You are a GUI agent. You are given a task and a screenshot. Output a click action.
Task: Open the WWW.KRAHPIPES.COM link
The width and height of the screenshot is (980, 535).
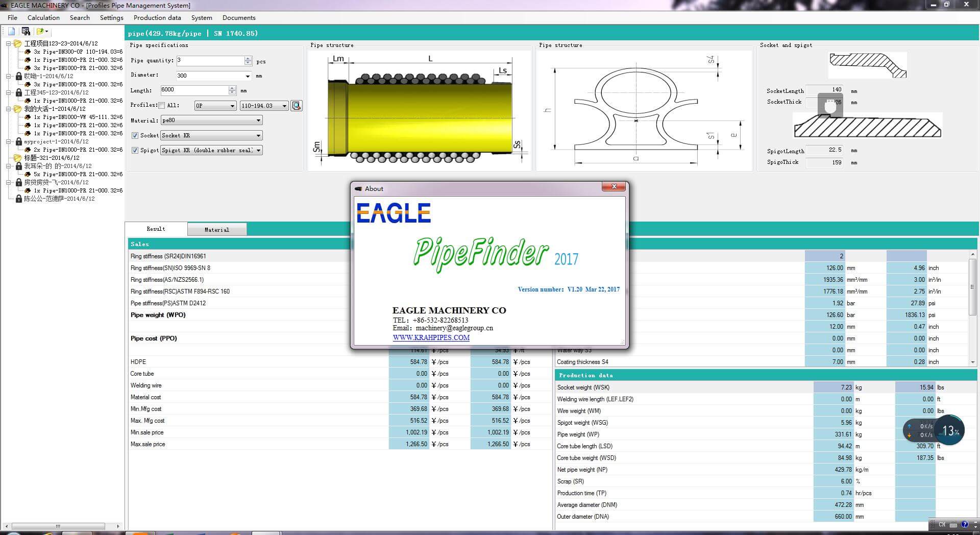coord(430,337)
